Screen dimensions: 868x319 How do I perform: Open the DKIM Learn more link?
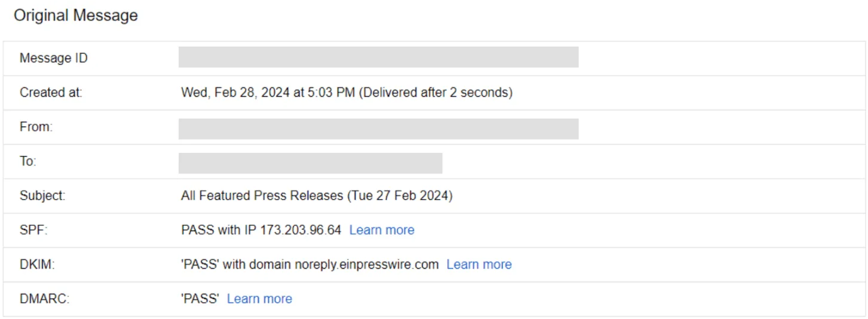coord(479,265)
